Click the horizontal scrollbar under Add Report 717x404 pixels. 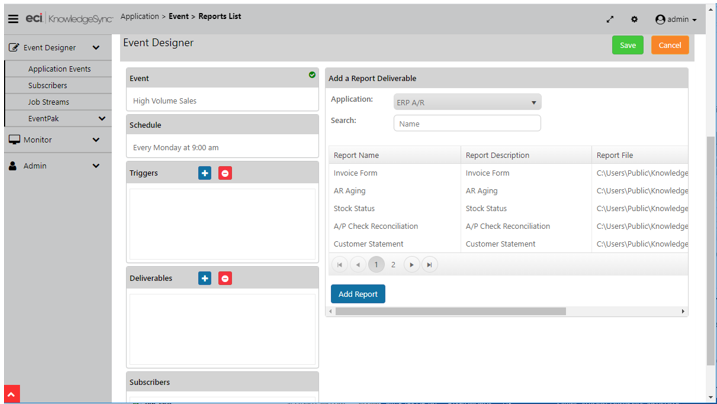tap(450, 311)
